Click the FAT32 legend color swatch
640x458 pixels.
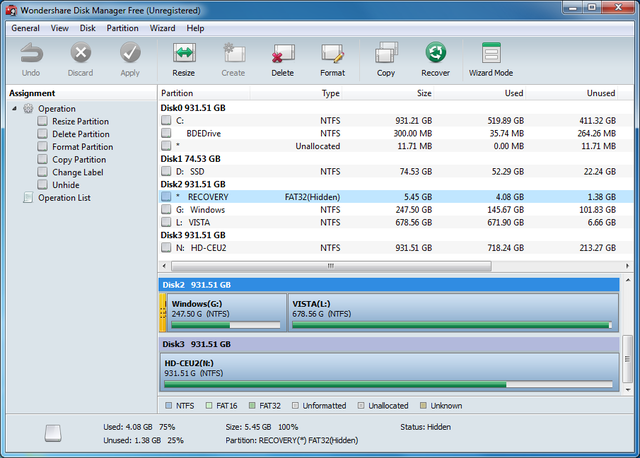click(x=252, y=405)
